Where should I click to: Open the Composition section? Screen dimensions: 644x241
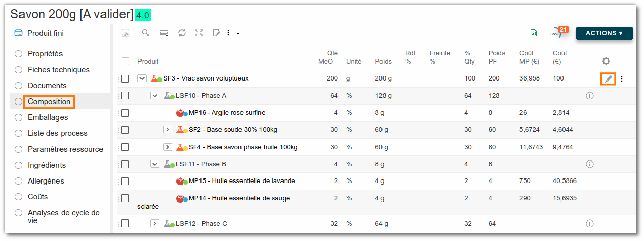(49, 102)
